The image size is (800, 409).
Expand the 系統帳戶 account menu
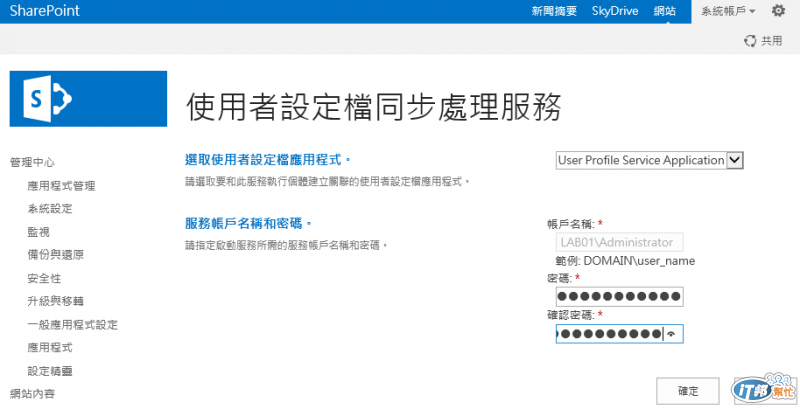click(x=728, y=11)
